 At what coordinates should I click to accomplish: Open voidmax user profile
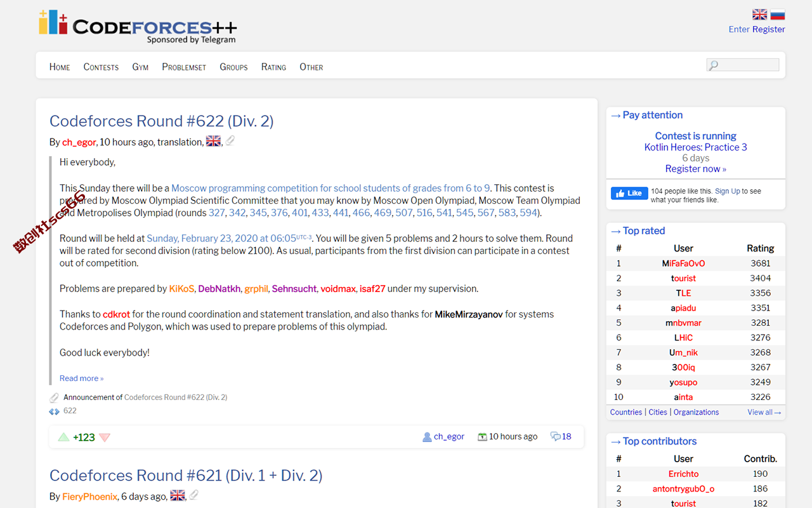tap(338, 289)
